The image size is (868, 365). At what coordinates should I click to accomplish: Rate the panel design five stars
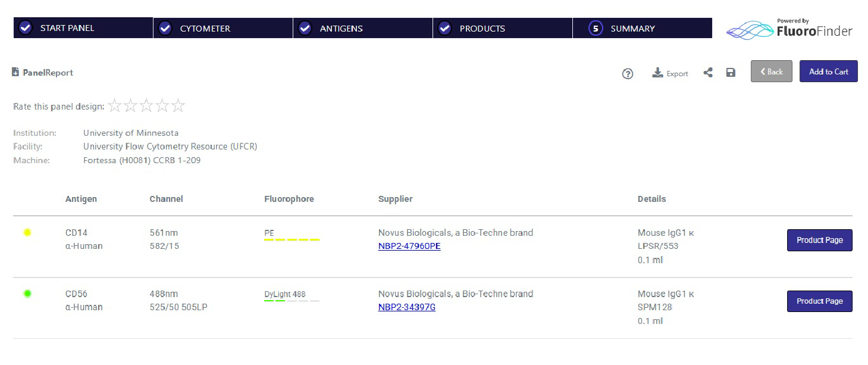pos(178,106)
